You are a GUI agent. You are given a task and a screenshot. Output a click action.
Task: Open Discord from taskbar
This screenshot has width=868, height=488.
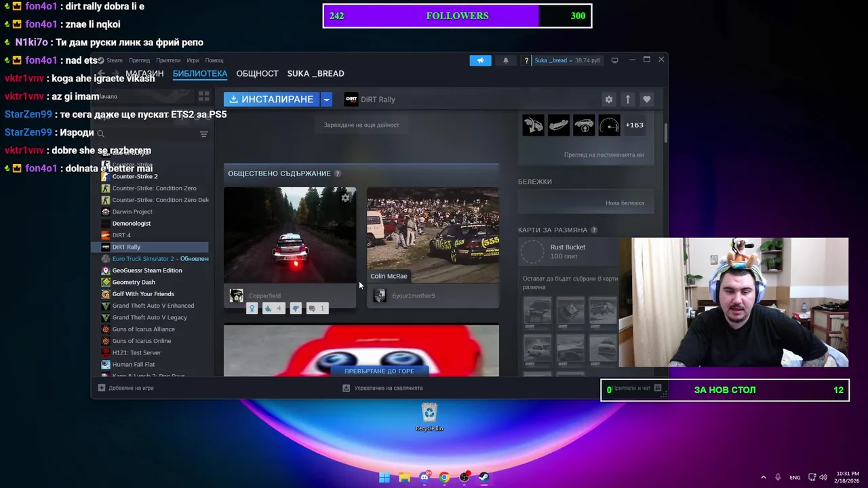[425, 477]
